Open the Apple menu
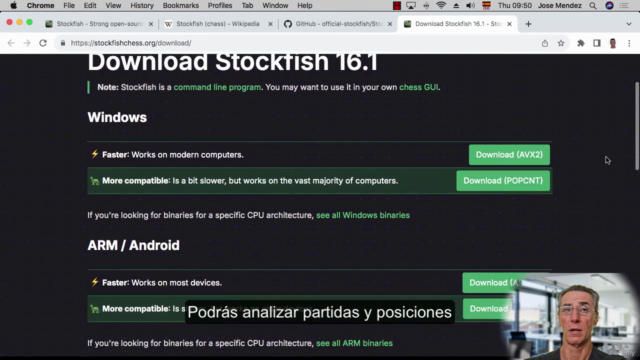Screen dimensions: 640x360 point(13,6)
